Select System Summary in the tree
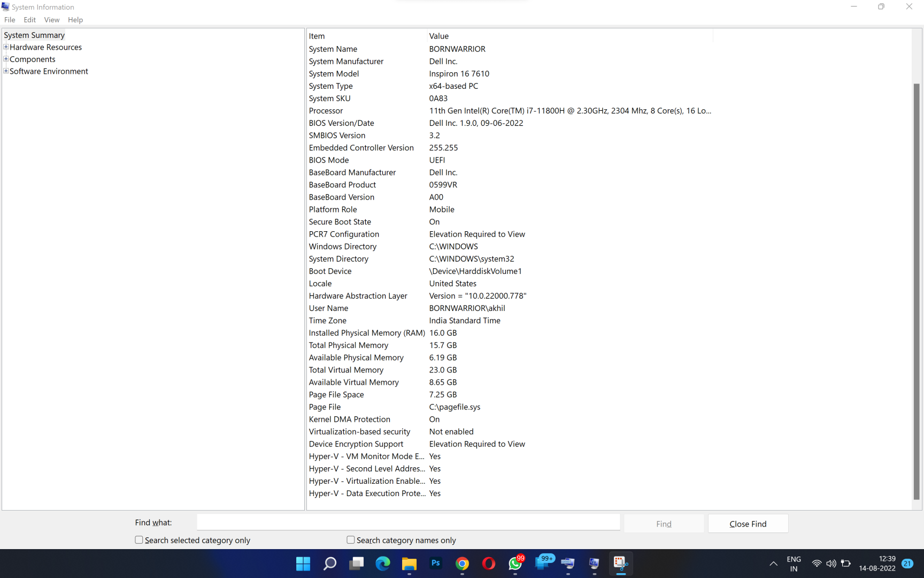This screenshot has height=578, width=924. 34,35
